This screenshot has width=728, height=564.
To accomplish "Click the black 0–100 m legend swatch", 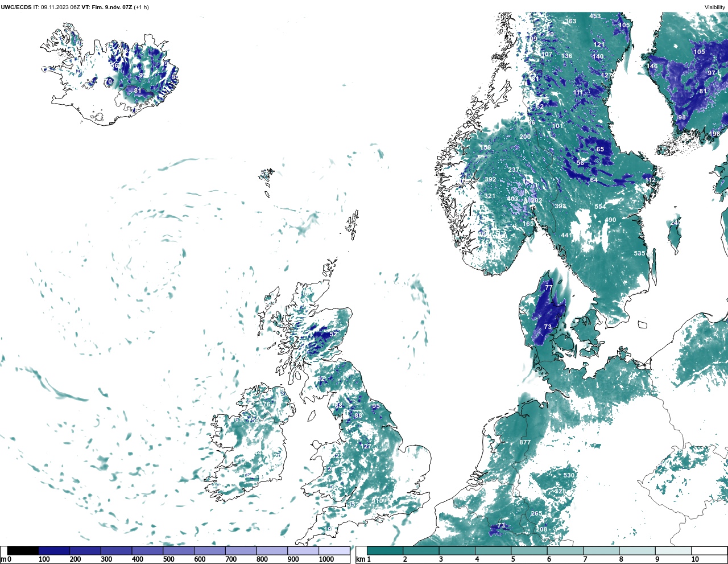I will pos(23,551).
